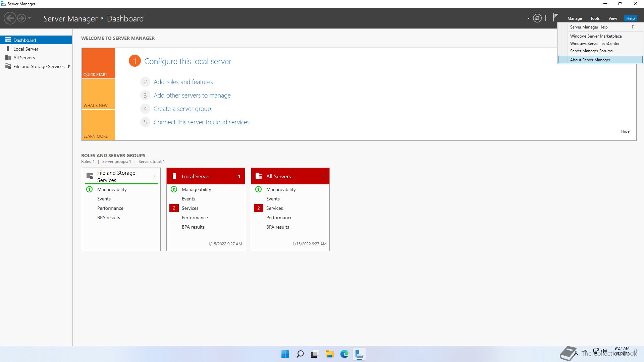Open the notifications flag
This screenshot has width=644, height=362.
click(555, 17)
